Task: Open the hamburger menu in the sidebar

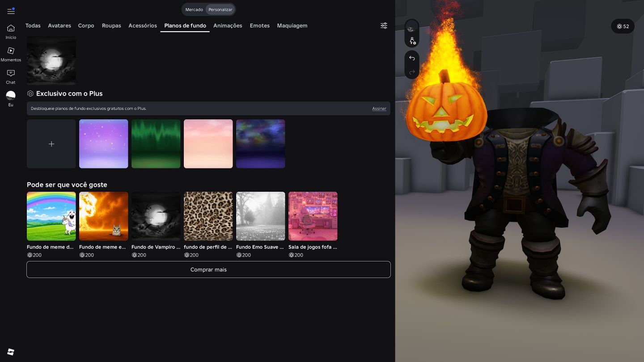Action: (x=11, y=11)
